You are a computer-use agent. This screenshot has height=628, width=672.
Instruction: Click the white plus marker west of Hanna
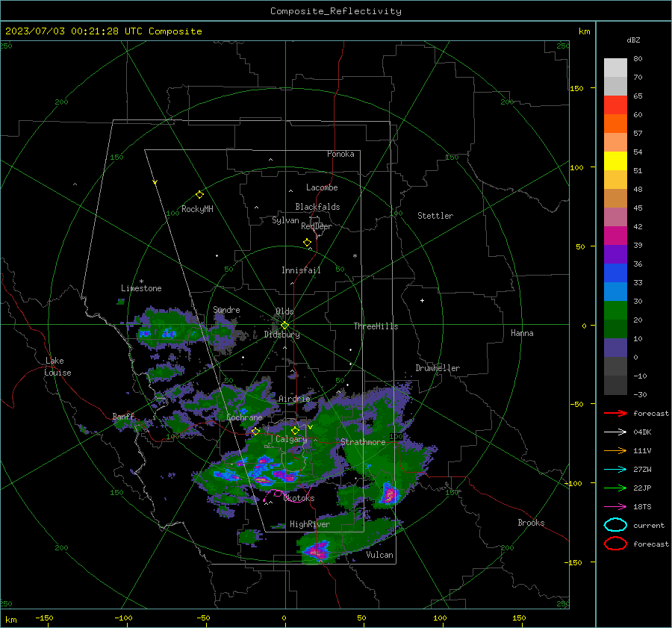(x=422, y=300)
